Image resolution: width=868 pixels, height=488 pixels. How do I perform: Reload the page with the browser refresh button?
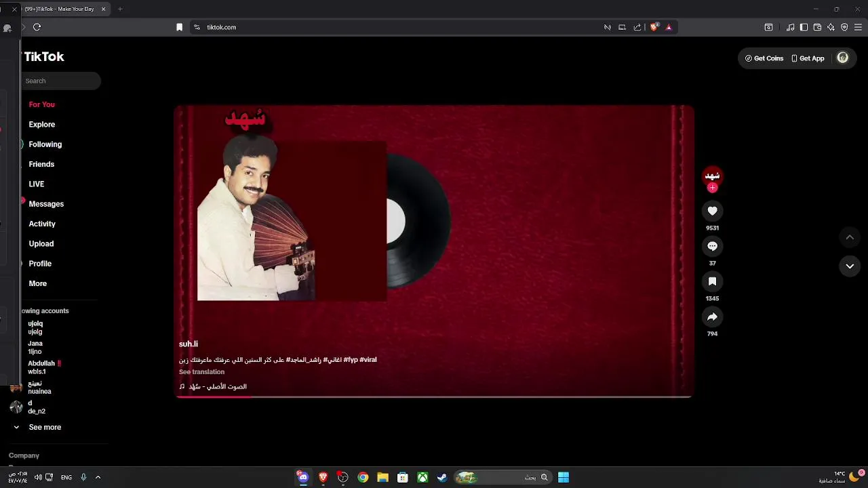tap(37, 27)
